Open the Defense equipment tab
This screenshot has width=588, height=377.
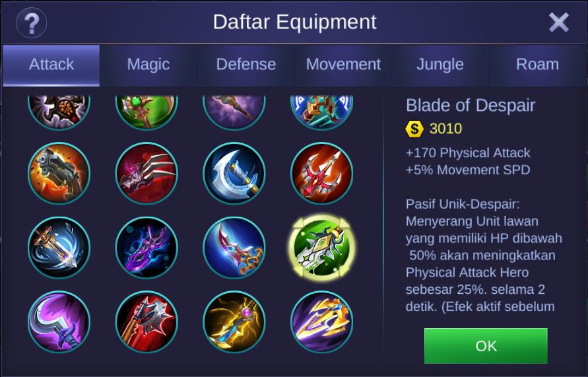245,65
